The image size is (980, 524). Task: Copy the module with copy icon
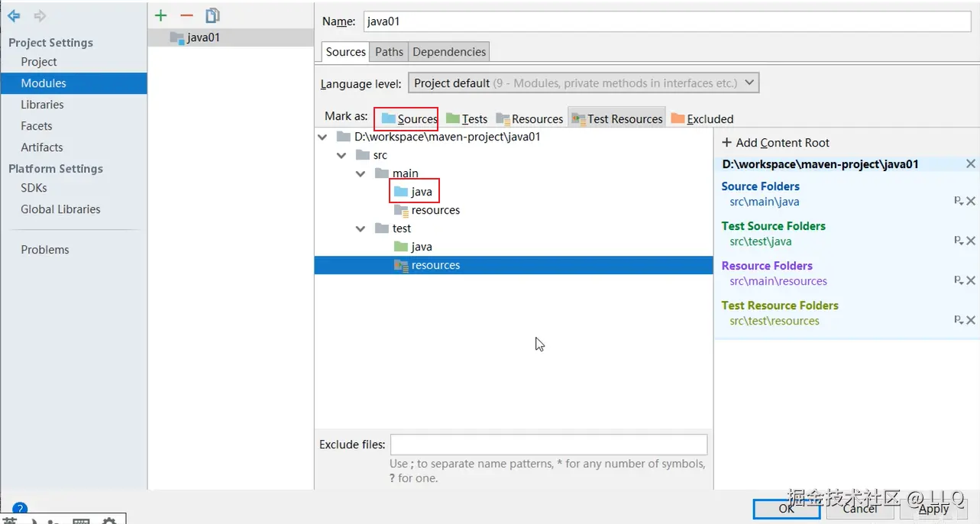(x=212, y=15)
